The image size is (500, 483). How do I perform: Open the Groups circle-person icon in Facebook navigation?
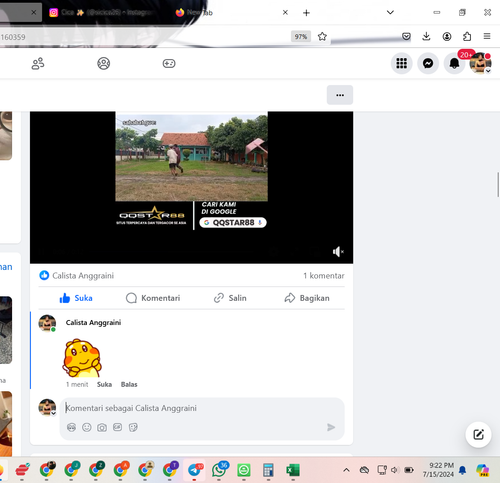click(104, 63)
